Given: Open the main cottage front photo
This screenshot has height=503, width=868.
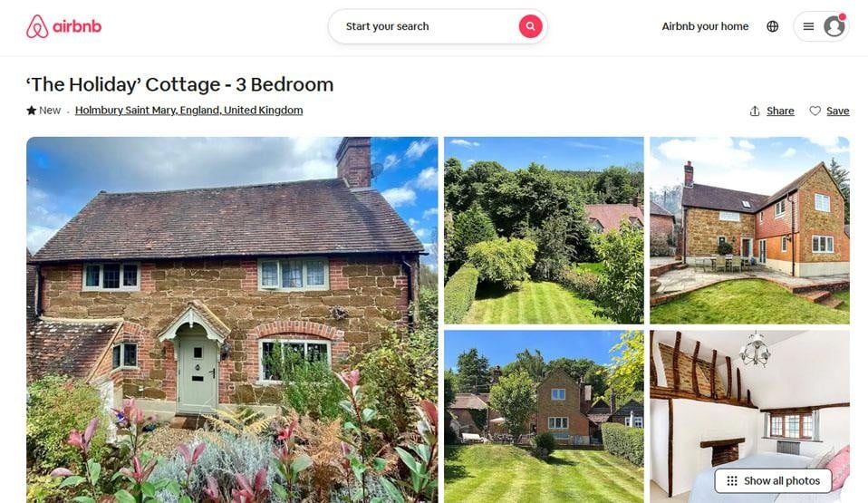Looking at the screenshot, I should pyautogui.click(x=232, y=320).
